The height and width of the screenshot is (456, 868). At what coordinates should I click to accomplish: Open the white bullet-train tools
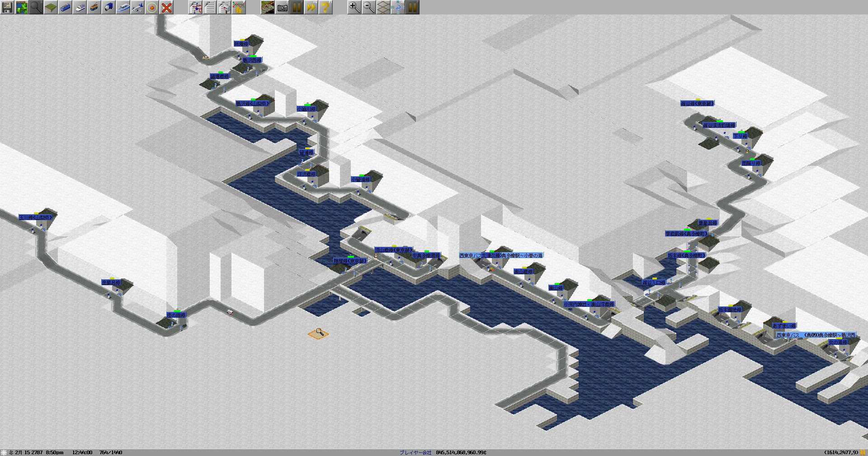point(80,7)
